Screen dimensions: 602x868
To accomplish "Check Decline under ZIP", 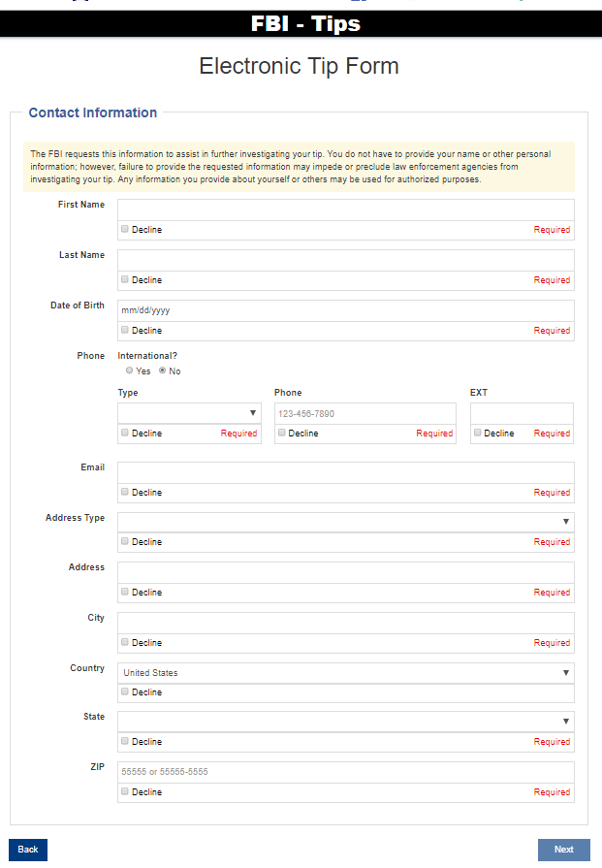I will coord(125,791).
